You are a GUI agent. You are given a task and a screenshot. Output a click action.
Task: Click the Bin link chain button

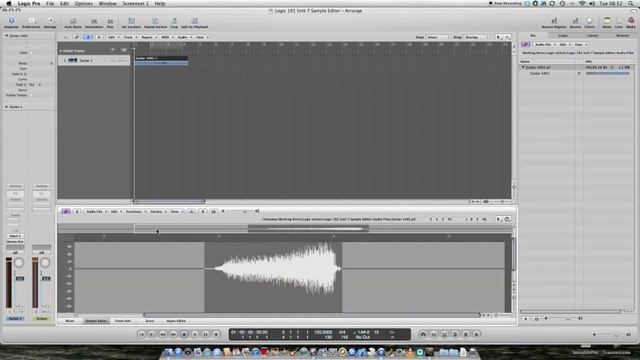point(525,44)
